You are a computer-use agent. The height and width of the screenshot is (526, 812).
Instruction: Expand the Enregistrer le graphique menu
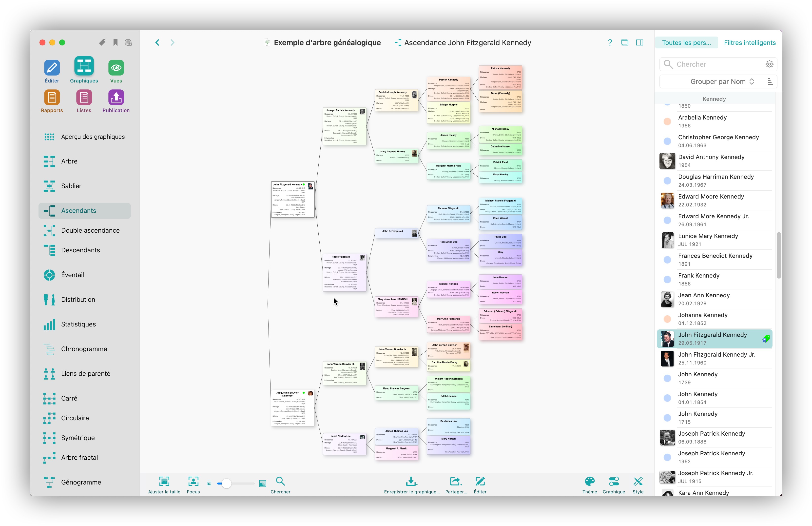click(412, 481)
